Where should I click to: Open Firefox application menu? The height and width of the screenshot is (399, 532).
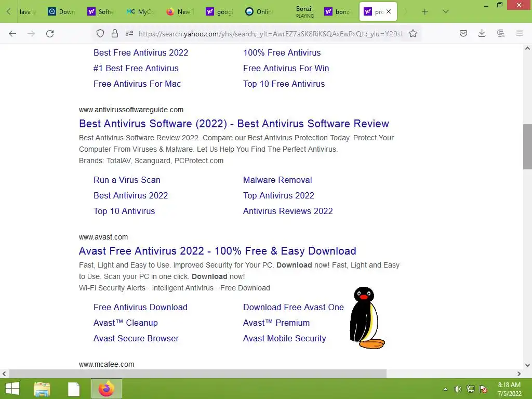520,33
